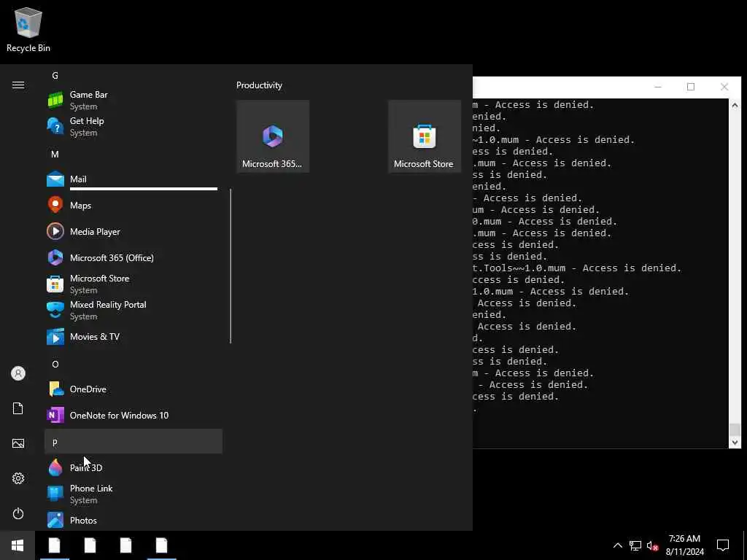
Task: Open the notification center icon
Action: tap(723, 545)
